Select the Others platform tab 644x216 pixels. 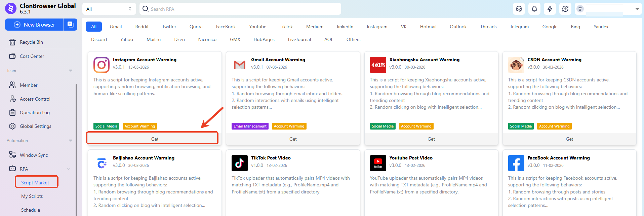pos(353,39)
